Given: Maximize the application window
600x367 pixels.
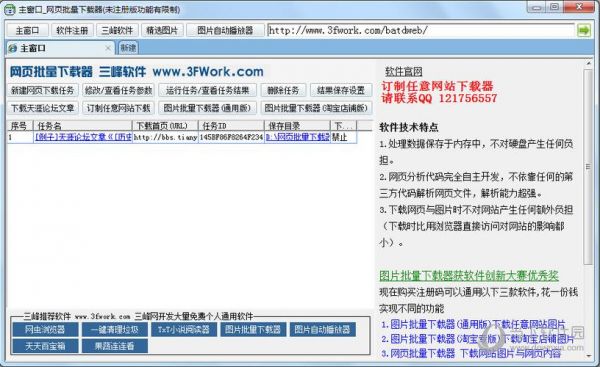Looking at the screenshot, I should click(x=554, y=7).
